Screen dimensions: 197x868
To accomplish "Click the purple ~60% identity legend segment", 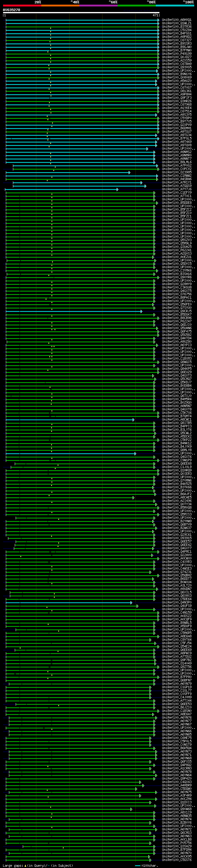I will (x=98, y=6).
